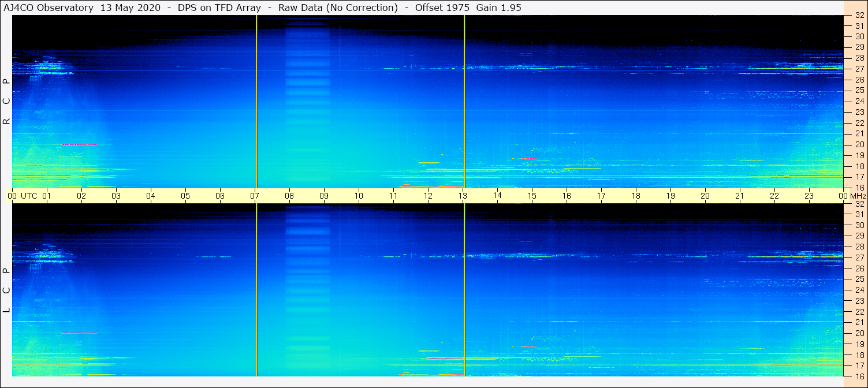The image size is (868, 388).
Task: Click the magenta 20 MHz streak in RCP panel
Action: 79,144
